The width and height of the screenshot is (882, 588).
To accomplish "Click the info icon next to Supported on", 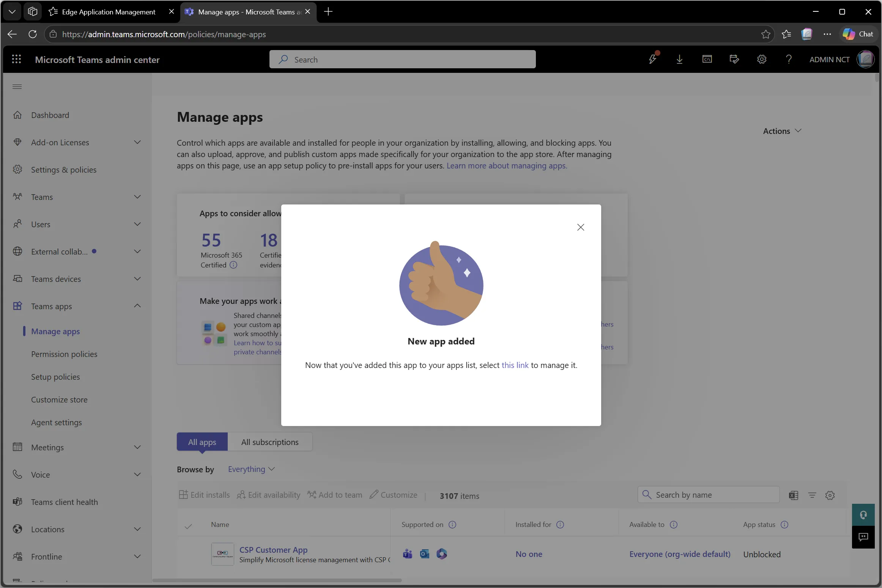I will coord(452,524).
